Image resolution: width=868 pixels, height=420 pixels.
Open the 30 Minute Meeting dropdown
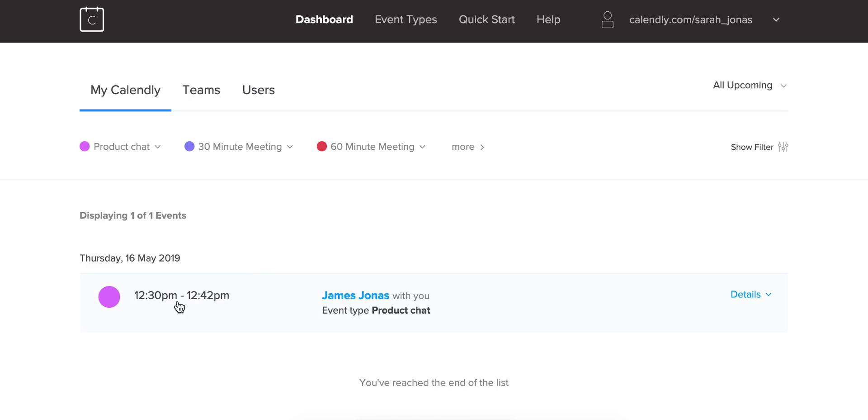point(290,147)
